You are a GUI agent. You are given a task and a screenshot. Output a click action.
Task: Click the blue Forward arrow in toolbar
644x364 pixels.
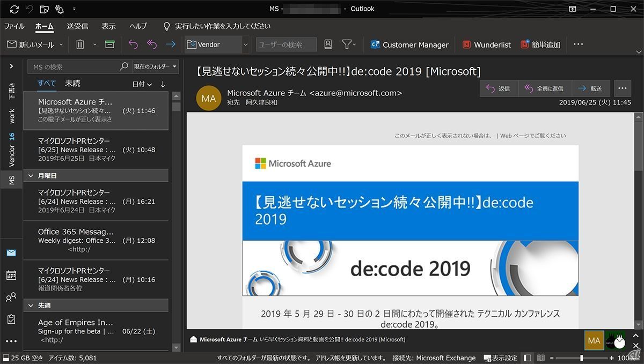171,44
